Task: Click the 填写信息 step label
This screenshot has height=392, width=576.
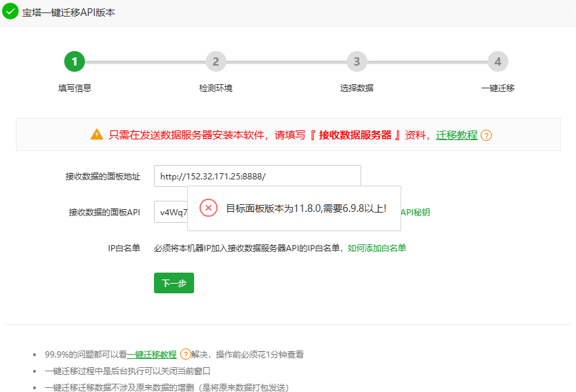Action: coord(75,88)
